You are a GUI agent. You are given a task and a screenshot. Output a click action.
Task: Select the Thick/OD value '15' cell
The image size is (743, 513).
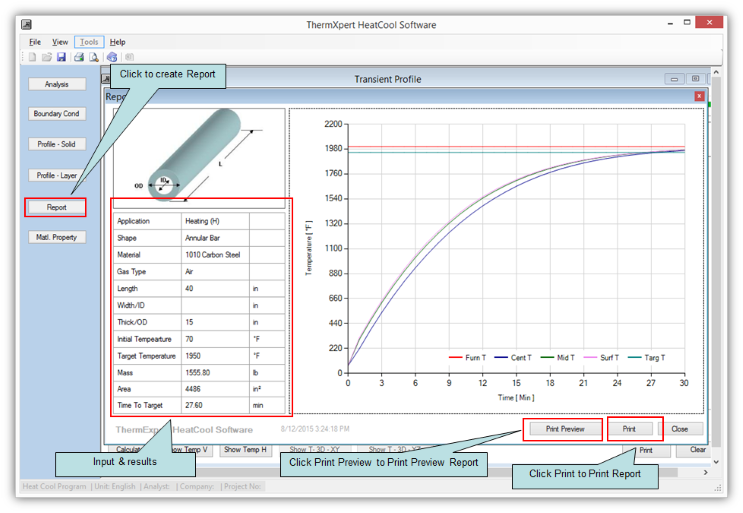click(x=215, y=322)
